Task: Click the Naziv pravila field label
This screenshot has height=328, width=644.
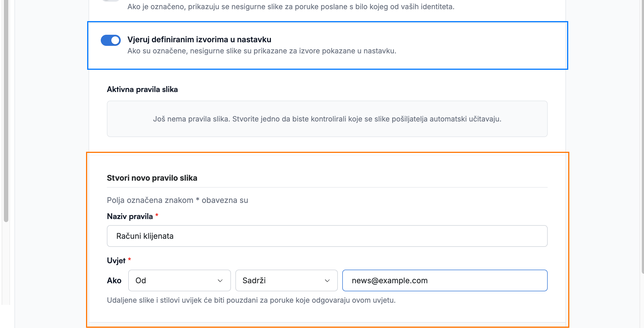Action: (130, 216)
